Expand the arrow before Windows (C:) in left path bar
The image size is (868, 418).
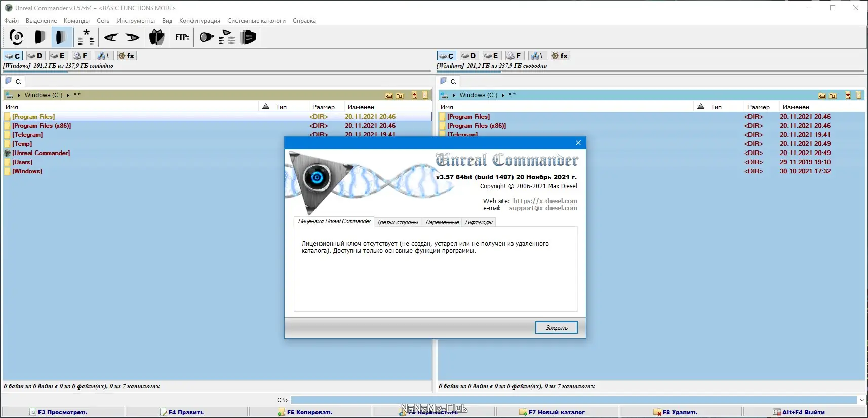(19, 95)
